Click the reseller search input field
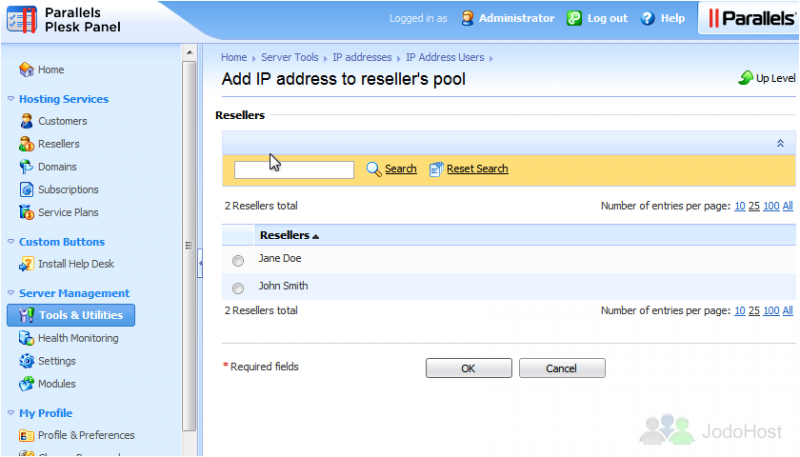800x457 pixels. tap(294, 170)
